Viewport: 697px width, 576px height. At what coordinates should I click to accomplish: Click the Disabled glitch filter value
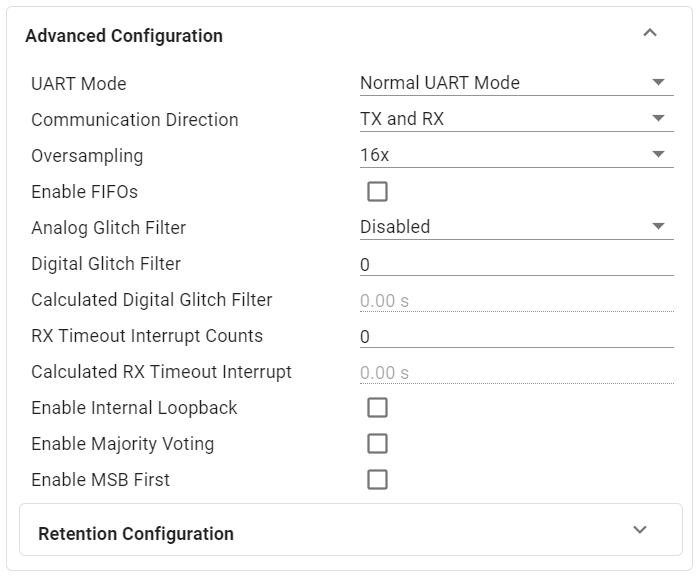[x=395, y=227]
